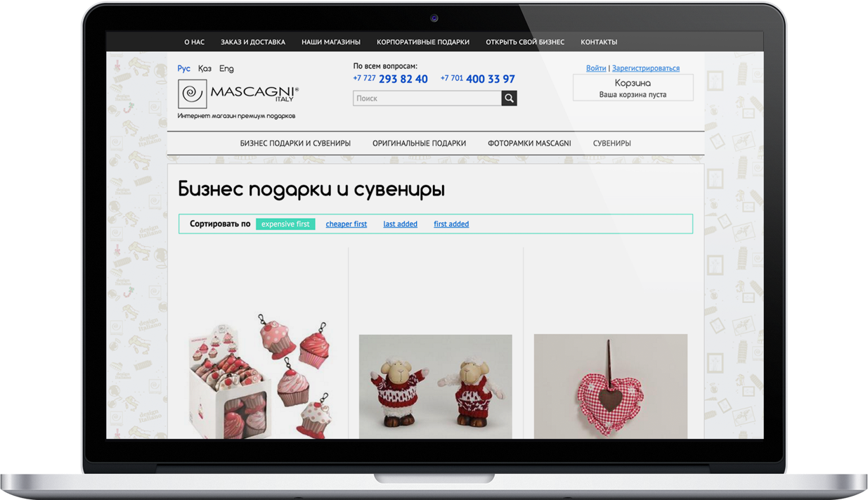Select the Рус language option
The image size is (868, 500).
pos(184,69)
